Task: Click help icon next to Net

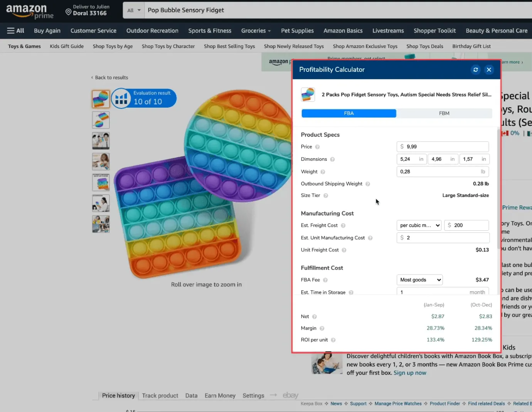Action: (314, 317)
